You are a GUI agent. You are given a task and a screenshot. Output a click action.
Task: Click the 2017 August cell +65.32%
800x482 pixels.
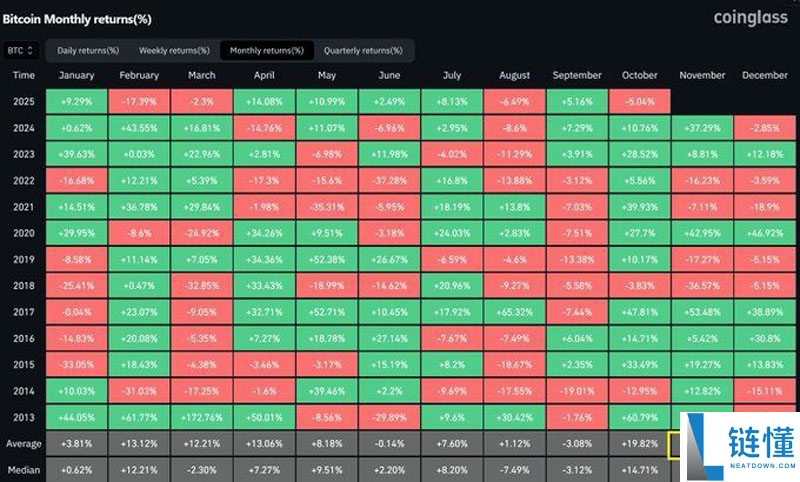[x=514, y=312]
